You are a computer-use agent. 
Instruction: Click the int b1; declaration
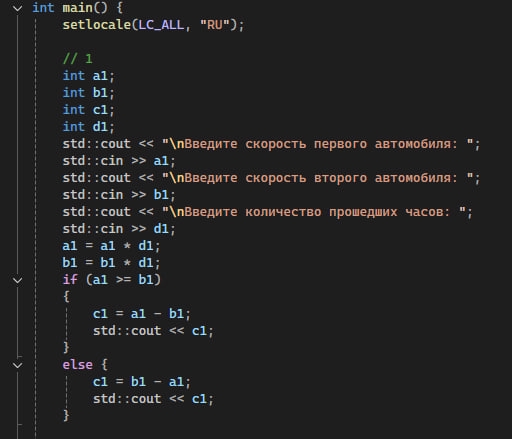[x=88, y=93]
